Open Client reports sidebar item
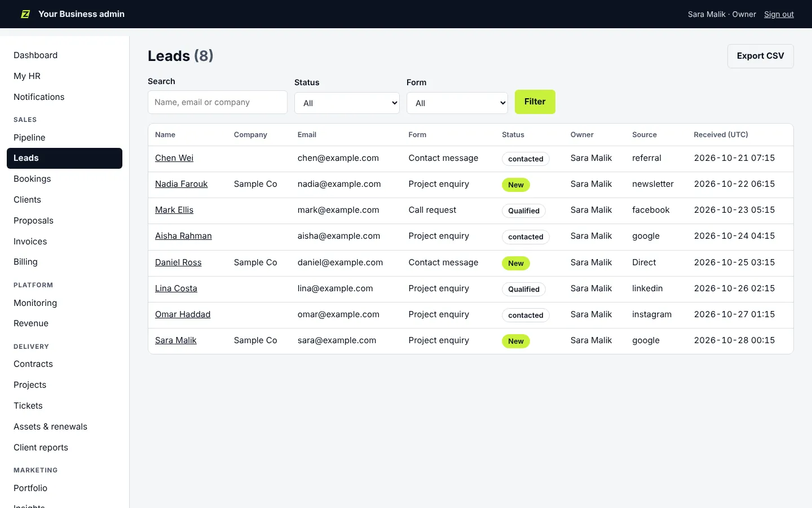Image resolution: width=812 pixels, height=508 pixels. coord(64,448)
